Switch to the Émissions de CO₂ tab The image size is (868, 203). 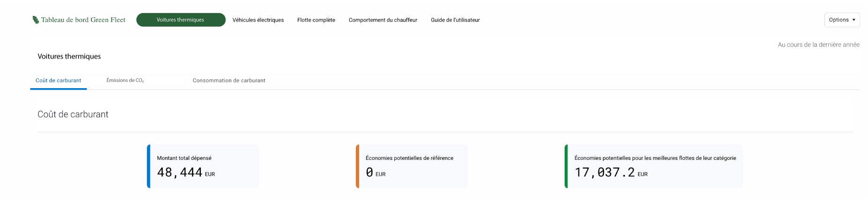click(x=125, y=81)
